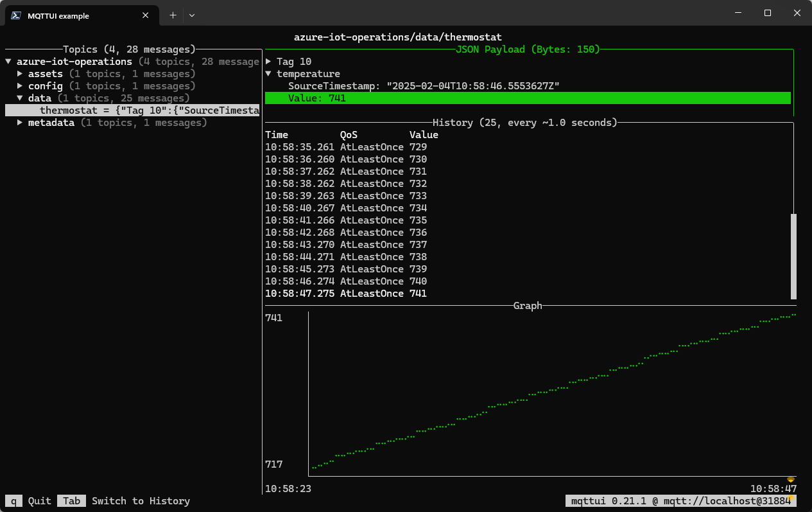Click history row with value 739
The image size is (812, 512).
(x=346, y=269)
